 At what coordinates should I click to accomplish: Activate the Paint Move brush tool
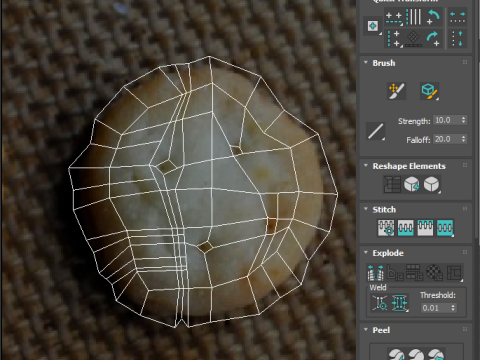397,91
